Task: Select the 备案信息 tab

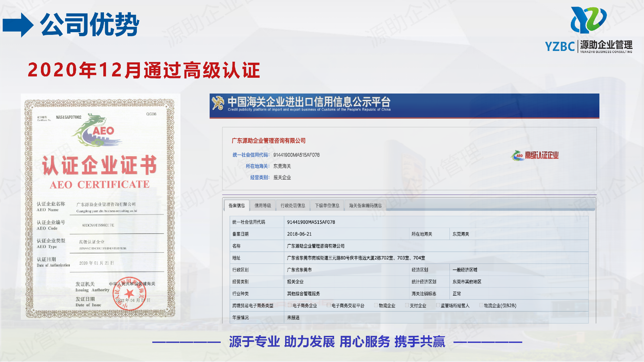Action: point(236,205)
